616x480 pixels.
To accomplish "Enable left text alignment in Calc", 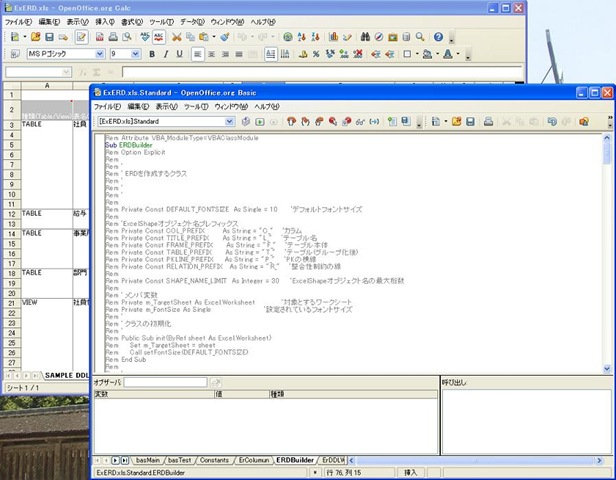I will [x=198, y=54].
